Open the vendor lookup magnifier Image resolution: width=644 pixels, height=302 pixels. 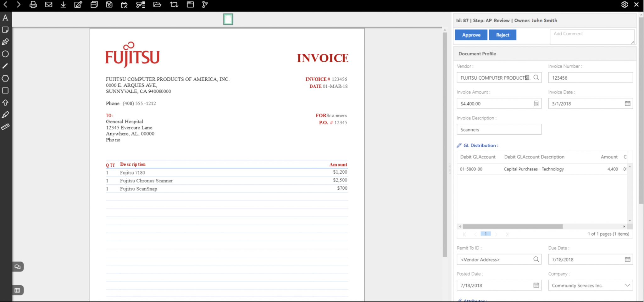[536, 77]
